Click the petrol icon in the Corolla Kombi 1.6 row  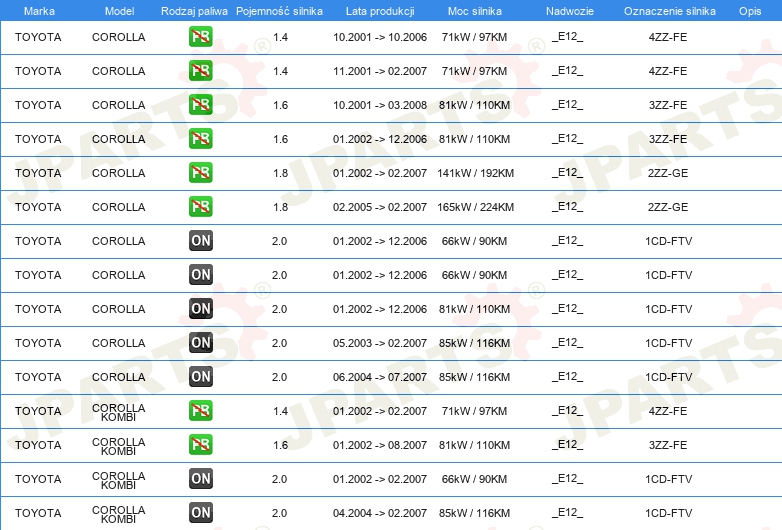point(200,444)
